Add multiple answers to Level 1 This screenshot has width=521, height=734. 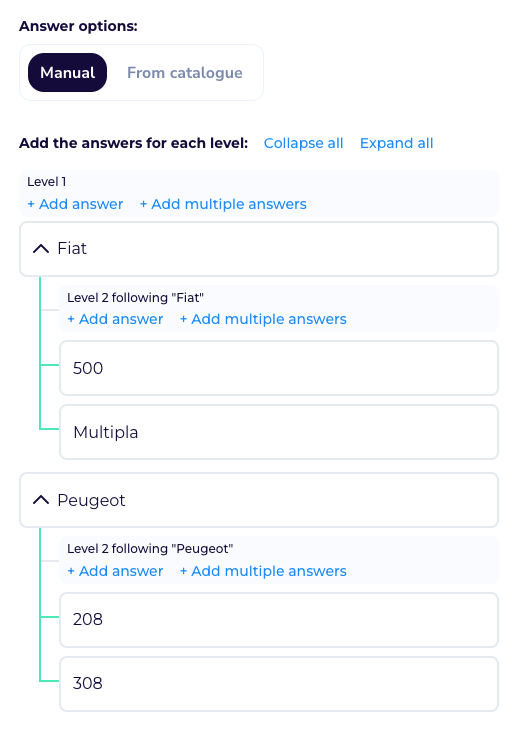pyautogui.click(x=223, y=204)
